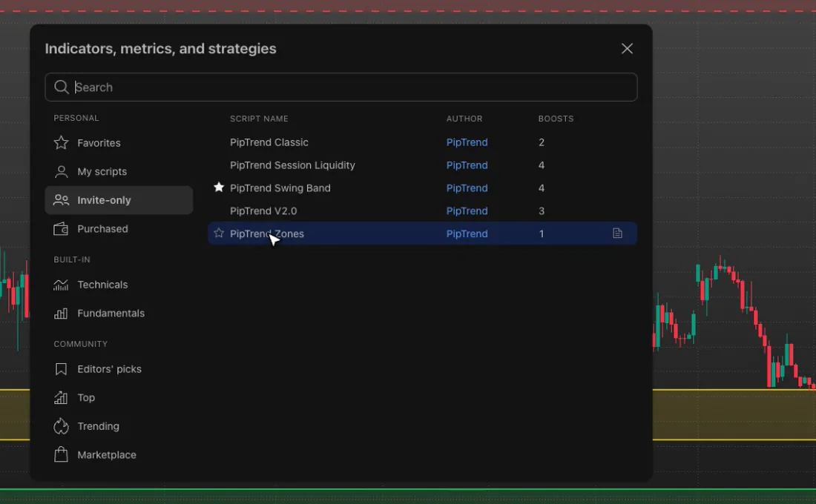Add PipTrend Session Liquidity to chart

pos(292,165)
